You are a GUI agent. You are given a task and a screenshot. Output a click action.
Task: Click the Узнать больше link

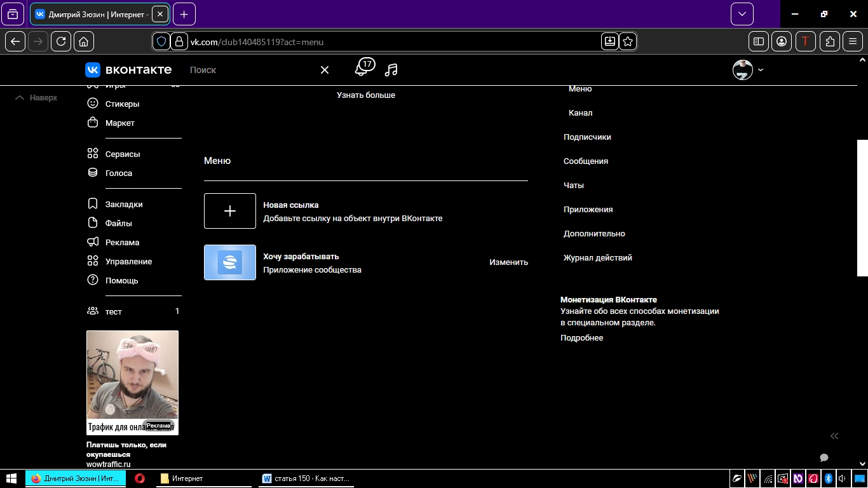coord(366,95)
